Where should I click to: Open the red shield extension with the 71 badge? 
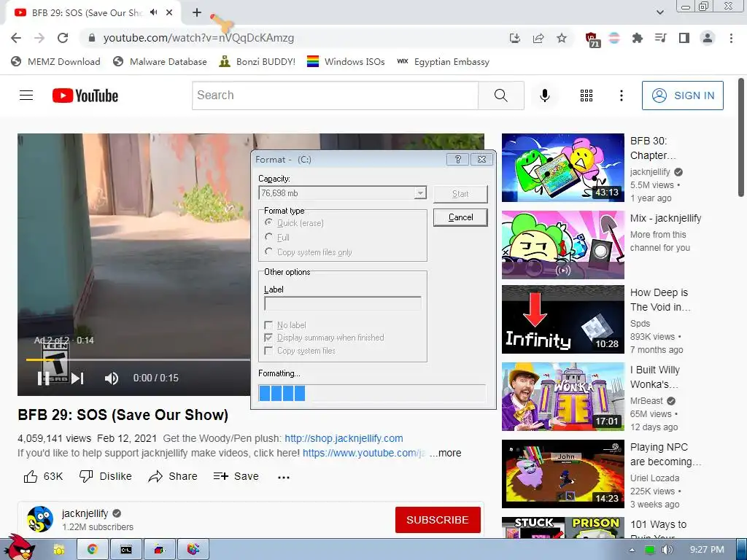click(592, 39)
